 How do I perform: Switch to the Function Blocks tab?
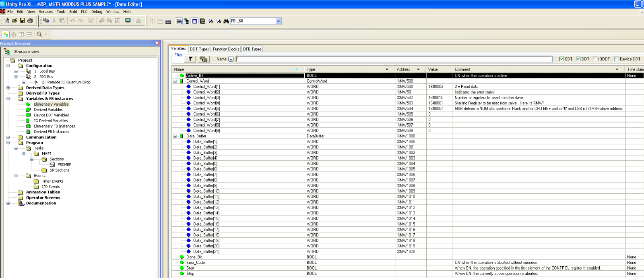pos(226,49)
